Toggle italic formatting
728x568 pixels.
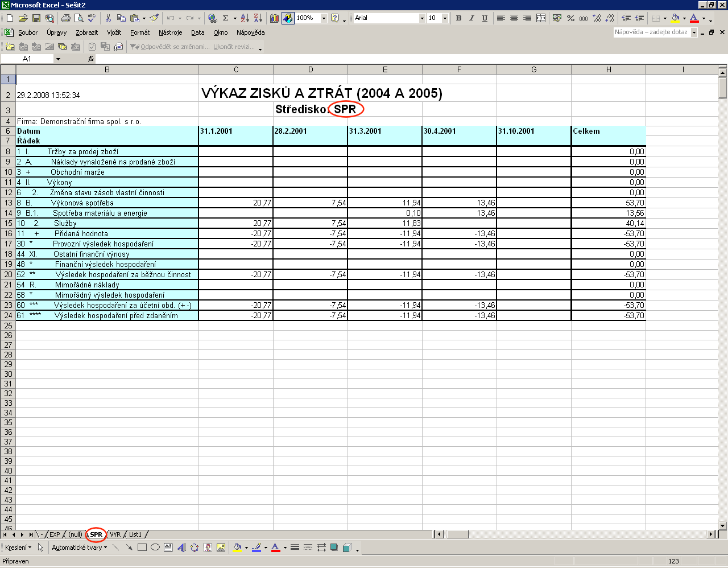coord(471,18)
